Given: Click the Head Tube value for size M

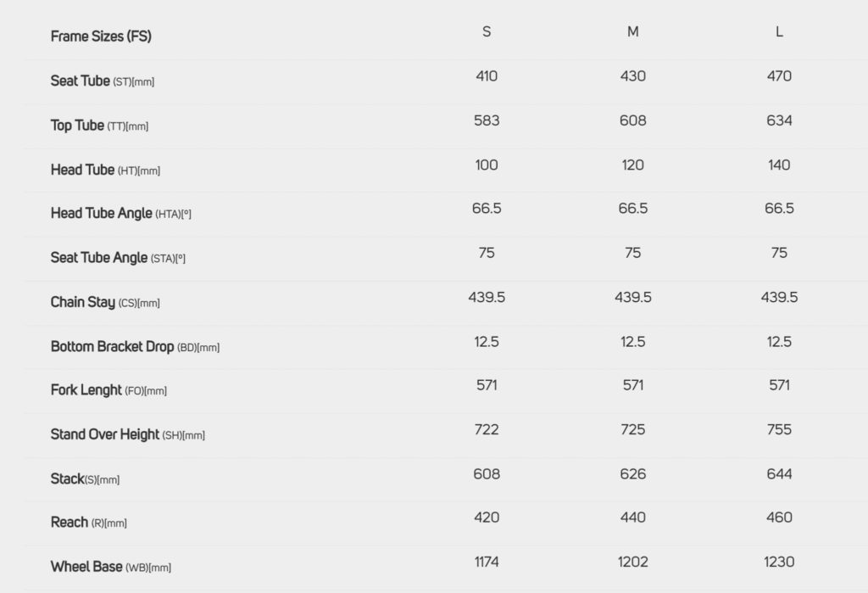Looking at the screenshot, I should click(x=633, y=165).
